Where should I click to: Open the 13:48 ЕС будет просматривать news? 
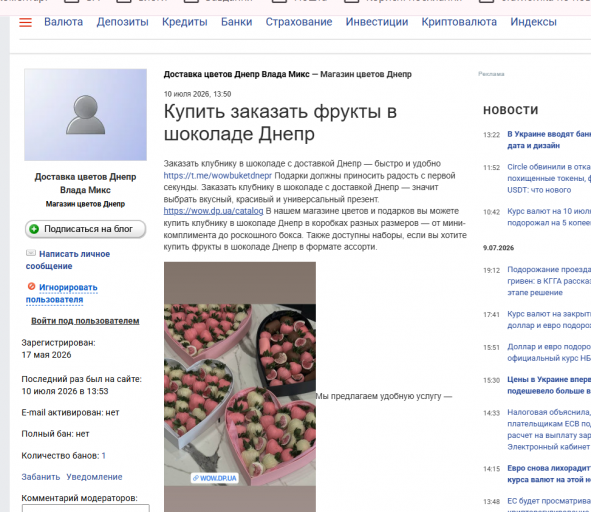click(549, 504)
